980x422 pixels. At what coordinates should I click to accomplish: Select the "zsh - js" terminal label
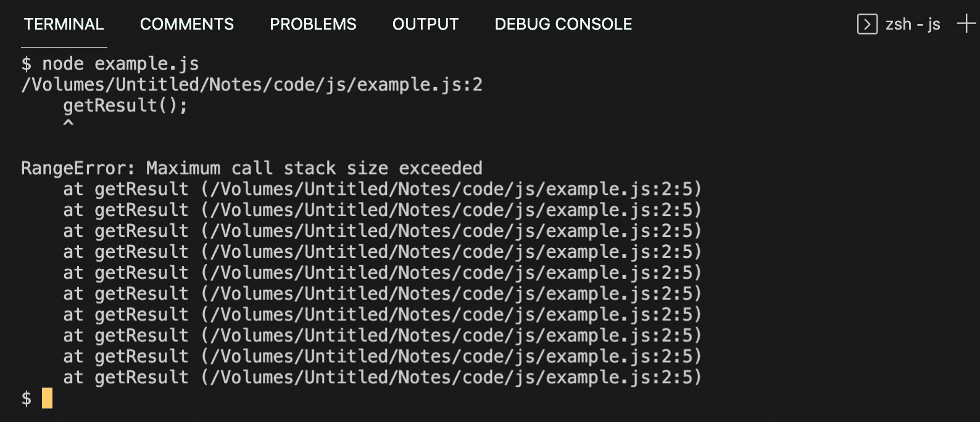[x=913, y=24]
